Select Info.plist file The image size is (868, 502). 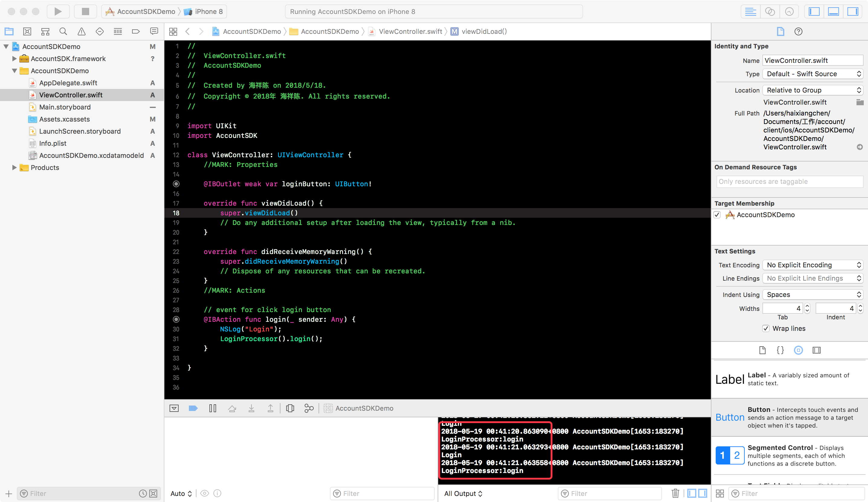[53, 143]
